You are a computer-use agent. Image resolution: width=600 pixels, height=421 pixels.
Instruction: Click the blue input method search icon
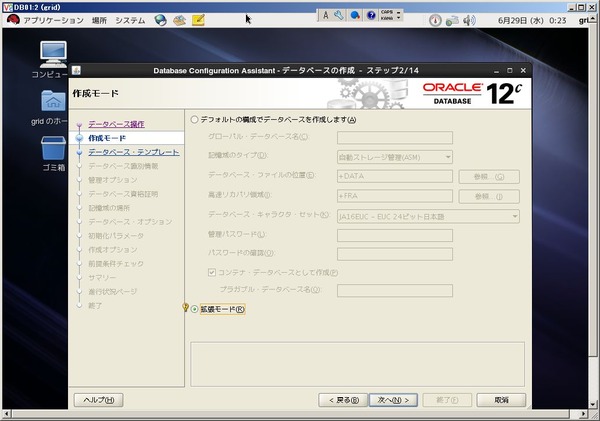pyautogui.click(x=355, y=15)
